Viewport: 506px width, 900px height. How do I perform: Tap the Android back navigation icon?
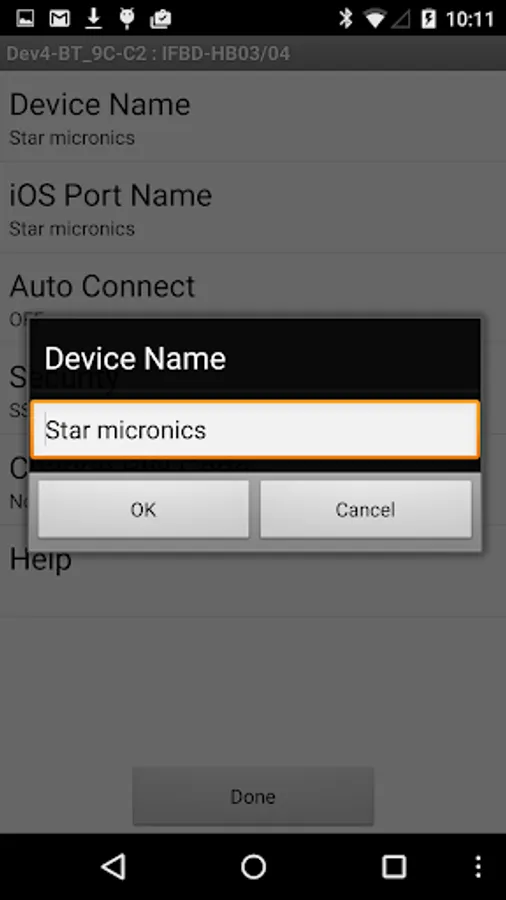[114, 866]
